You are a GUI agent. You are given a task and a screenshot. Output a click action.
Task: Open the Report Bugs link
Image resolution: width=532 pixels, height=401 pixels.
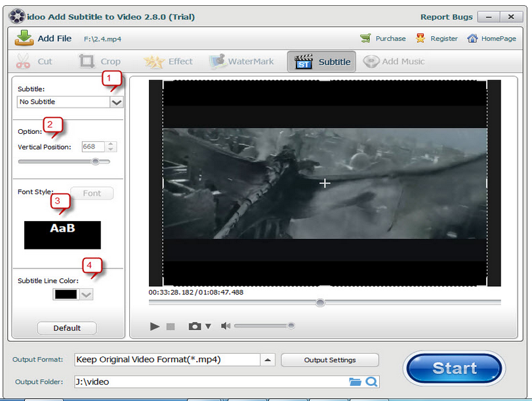coord(446,17)
